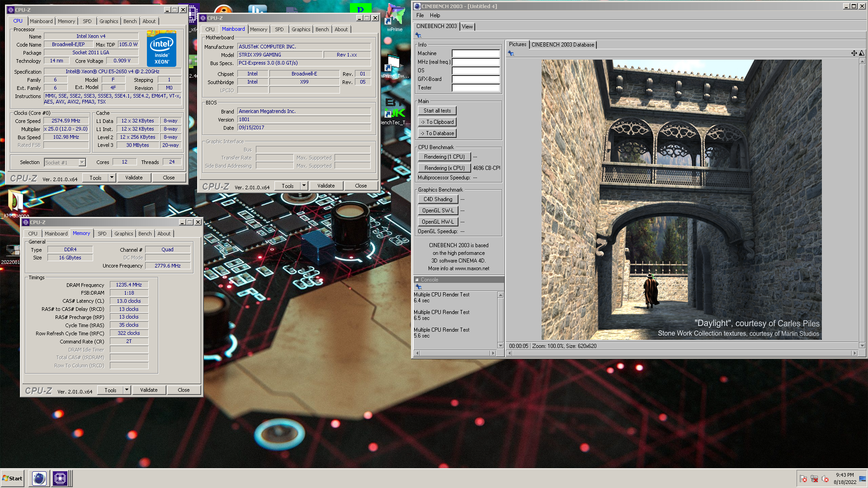Open the wPrime desktop shortcut
Viewport: 868px width, 488px height.
tap(395, 18)
